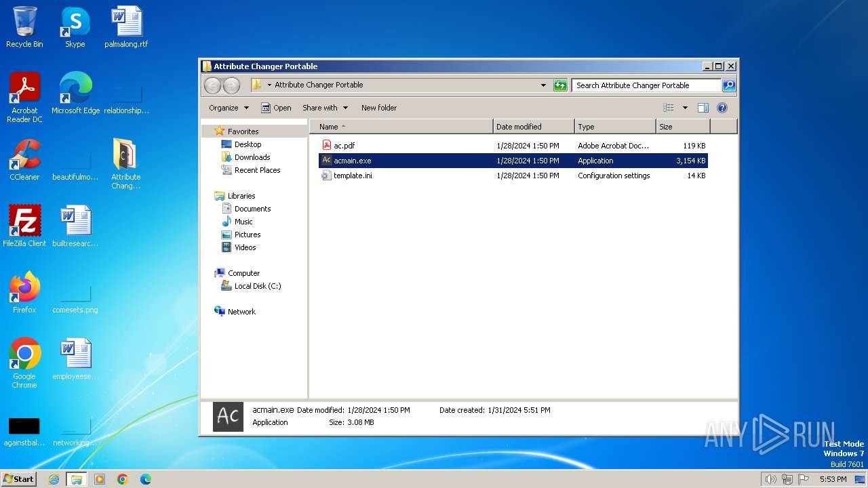Open Videos library

pyautogui.click(x=245, y=247)
